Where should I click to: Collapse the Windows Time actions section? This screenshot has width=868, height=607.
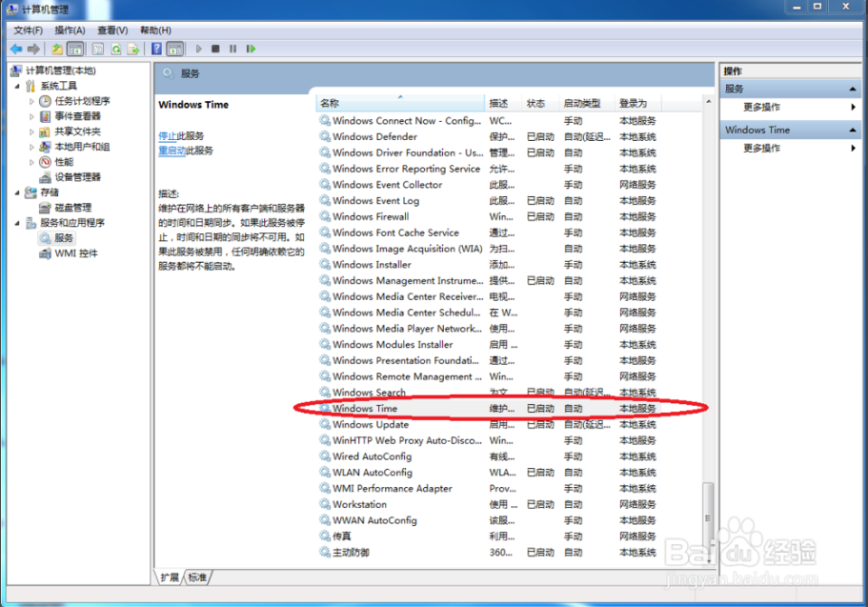pyautogui.click(x=853, y=131)
